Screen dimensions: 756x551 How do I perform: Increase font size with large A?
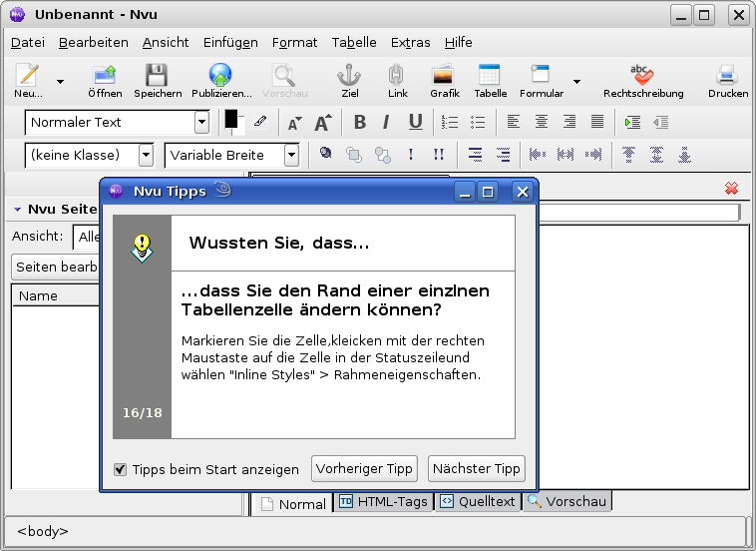tap(323, 123)
